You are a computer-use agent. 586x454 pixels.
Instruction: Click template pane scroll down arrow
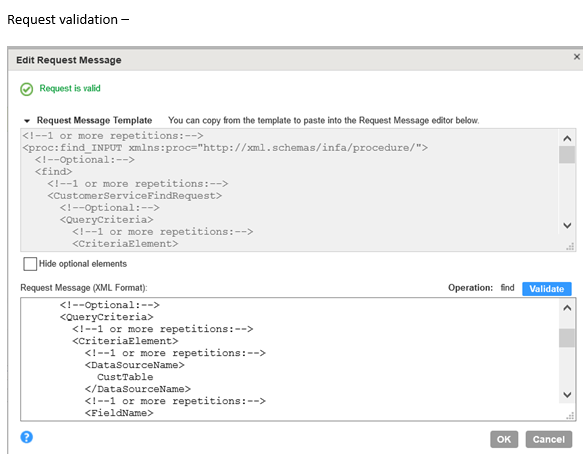pos(567,225)
